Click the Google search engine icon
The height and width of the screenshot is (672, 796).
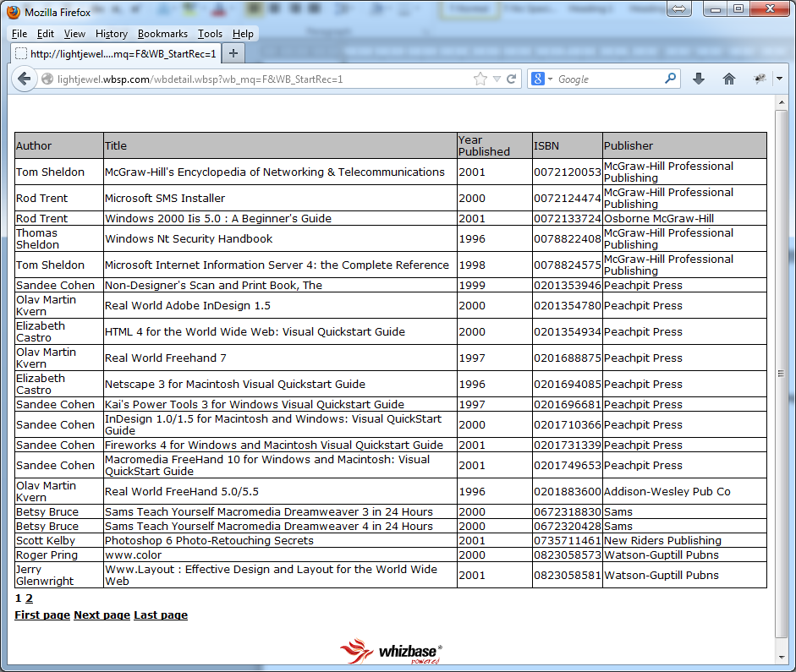tap(538, 79)
